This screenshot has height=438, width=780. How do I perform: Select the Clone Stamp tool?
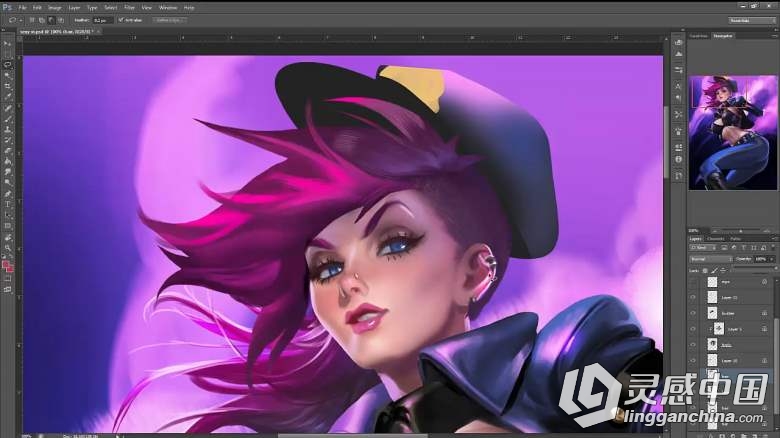7,129
